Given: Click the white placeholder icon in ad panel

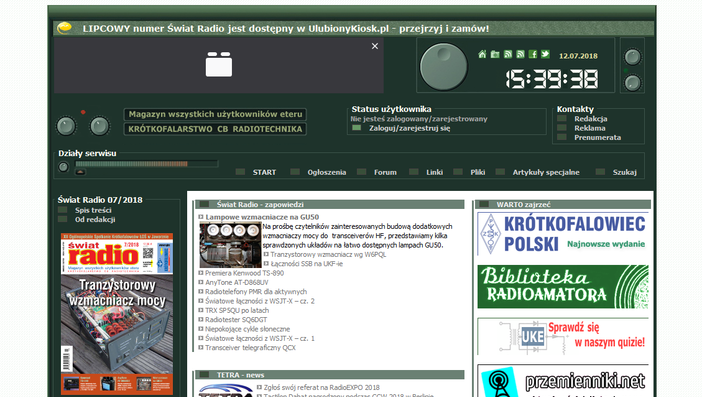Looking at the screenshot, I should [x=219, y=64].
